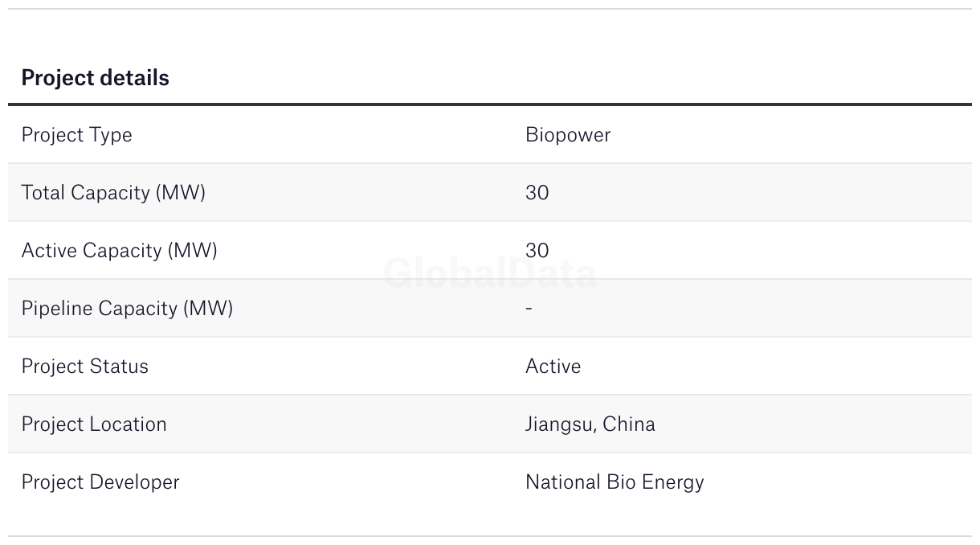980x545 pixels.
Task: Select Active Capacity (MW) label
Action: pos(119,251)
